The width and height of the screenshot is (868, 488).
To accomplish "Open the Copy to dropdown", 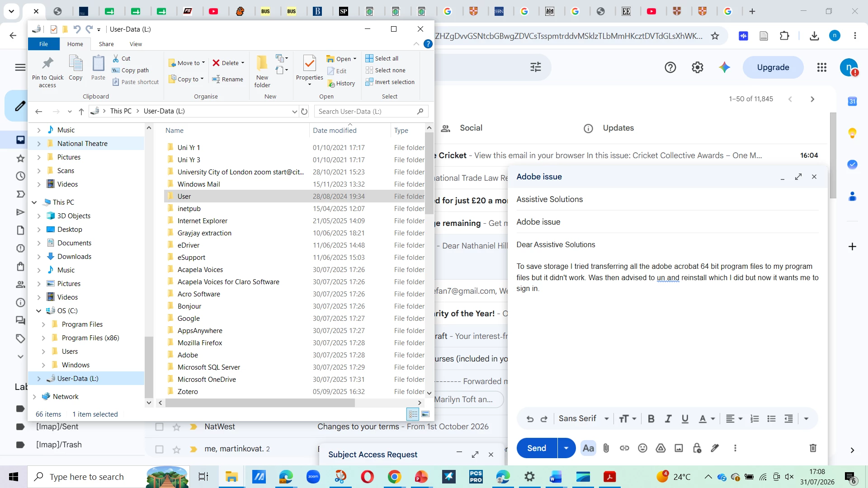I will click(186, 79).
